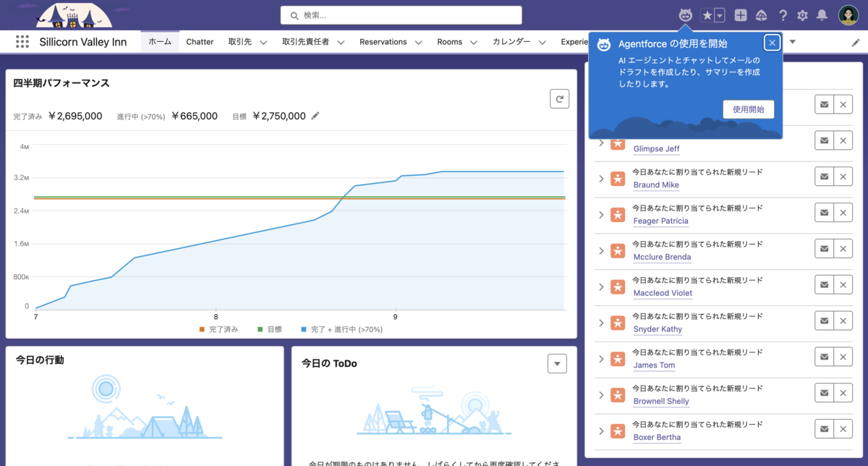
Task: Dismiss the Maccleod Violet lead item
Action: click(x=843, y=284)
